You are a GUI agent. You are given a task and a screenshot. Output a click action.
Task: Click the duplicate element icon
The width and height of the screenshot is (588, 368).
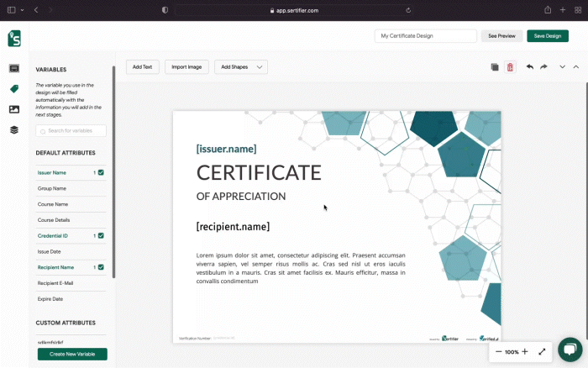495,67
